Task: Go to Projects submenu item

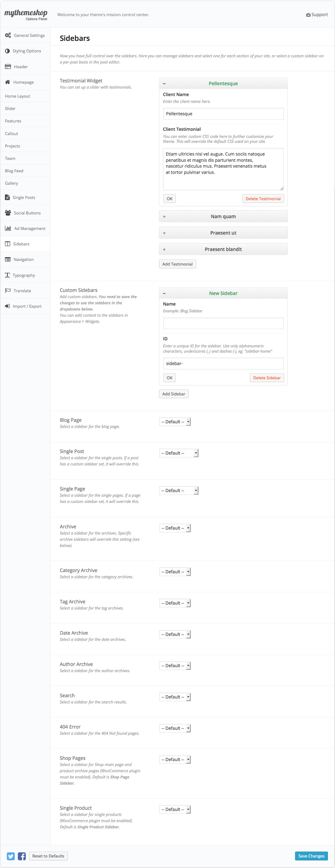Action: (25, 146)
